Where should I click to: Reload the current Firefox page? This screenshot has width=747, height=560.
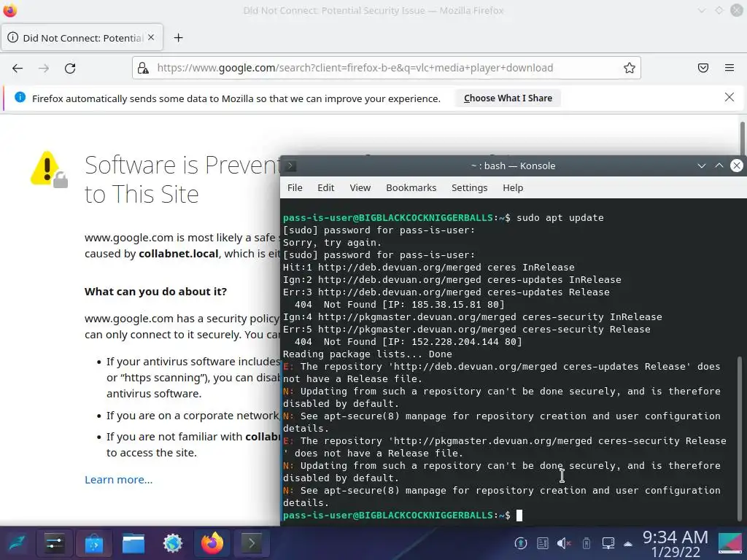click(70, 68)
